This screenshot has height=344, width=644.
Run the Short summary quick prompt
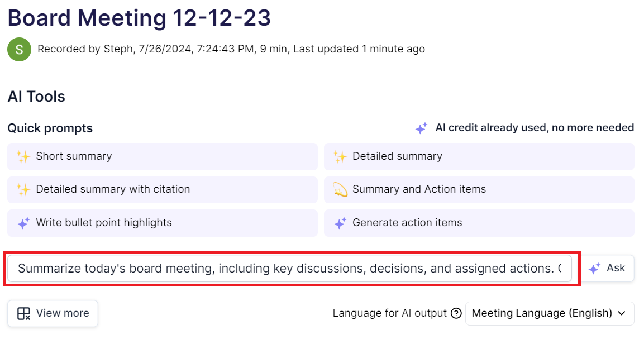162,156
